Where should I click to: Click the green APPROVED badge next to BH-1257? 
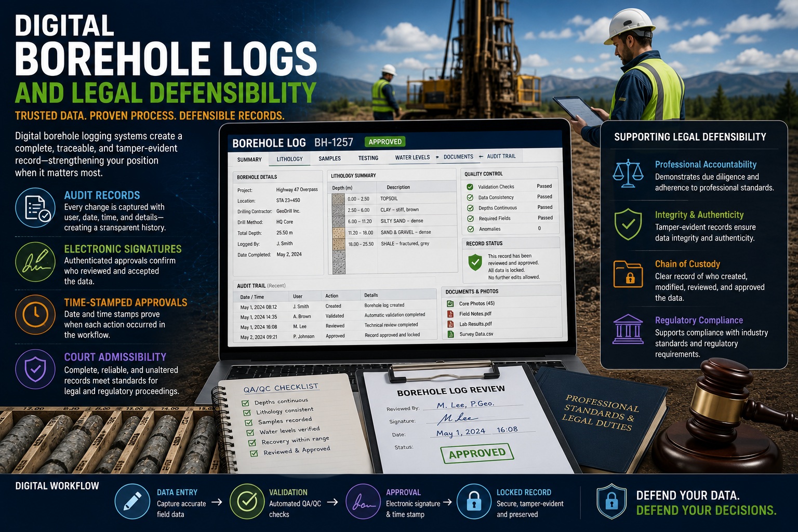coord(385,142)
